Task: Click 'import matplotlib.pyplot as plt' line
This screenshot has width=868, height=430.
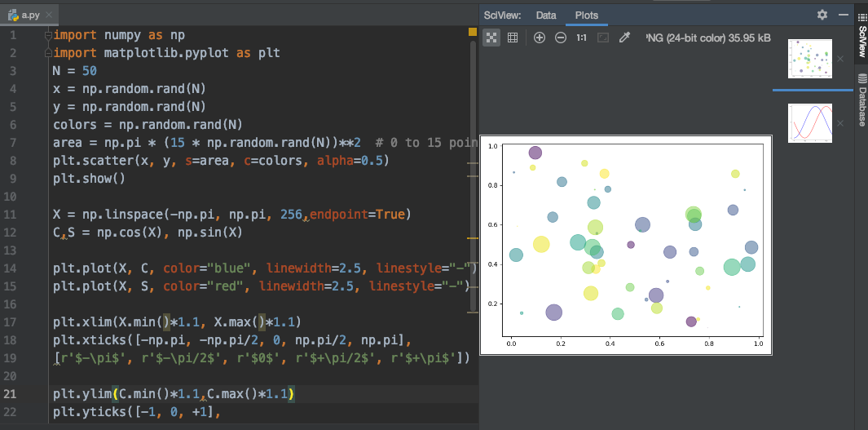Action: (x=166, y=53)
